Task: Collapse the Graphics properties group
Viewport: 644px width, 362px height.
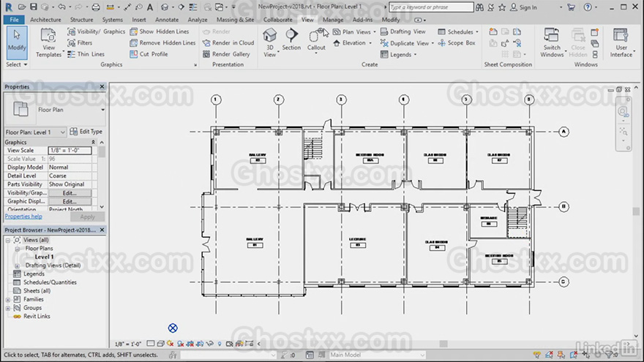Action: point(93,142)
